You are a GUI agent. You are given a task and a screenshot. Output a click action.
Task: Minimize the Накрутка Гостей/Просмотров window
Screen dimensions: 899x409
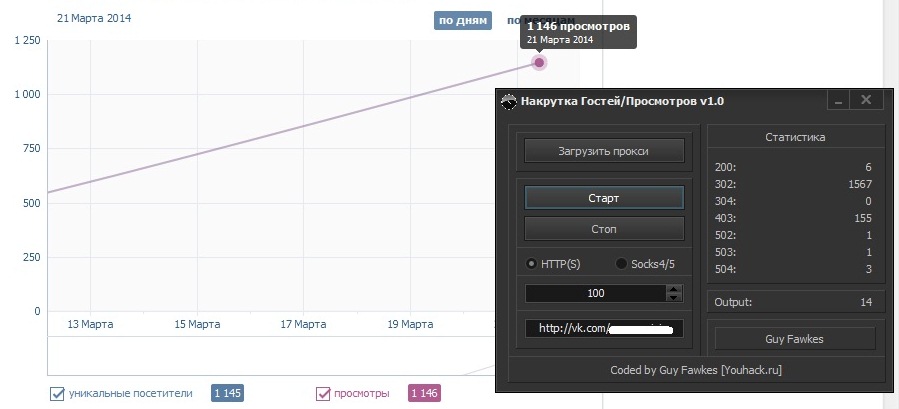pos(838,100)
